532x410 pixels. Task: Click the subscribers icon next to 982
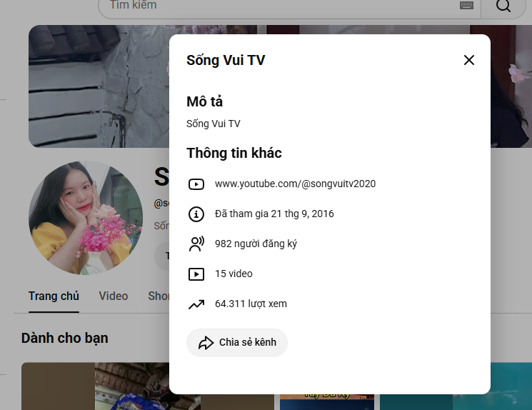(196, 244)
